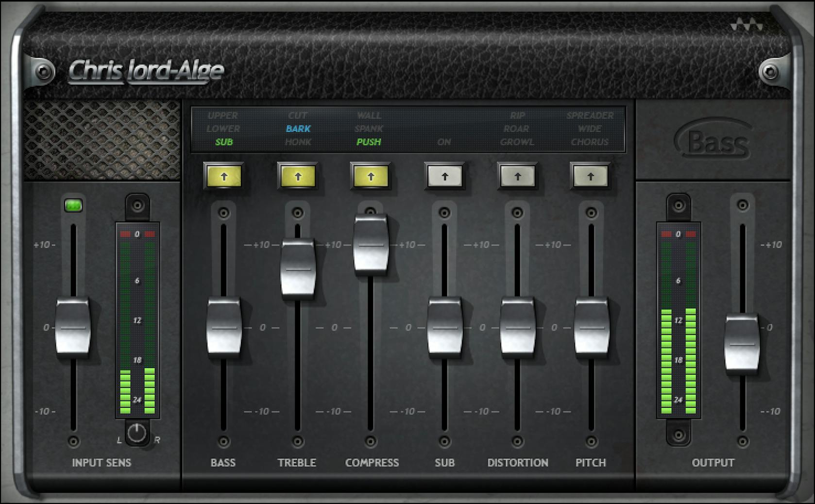Click the L/R pan knob below the input meter

click(x=136, y=433)
